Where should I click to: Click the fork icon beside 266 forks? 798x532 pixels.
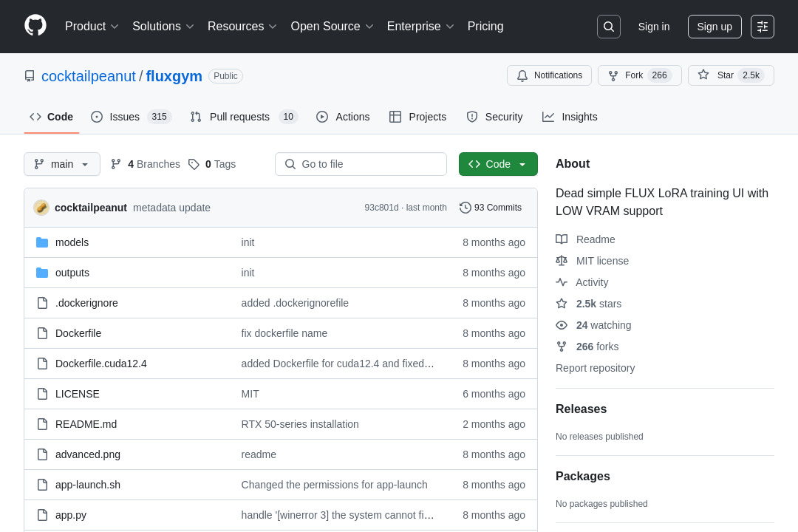[562, 347]
